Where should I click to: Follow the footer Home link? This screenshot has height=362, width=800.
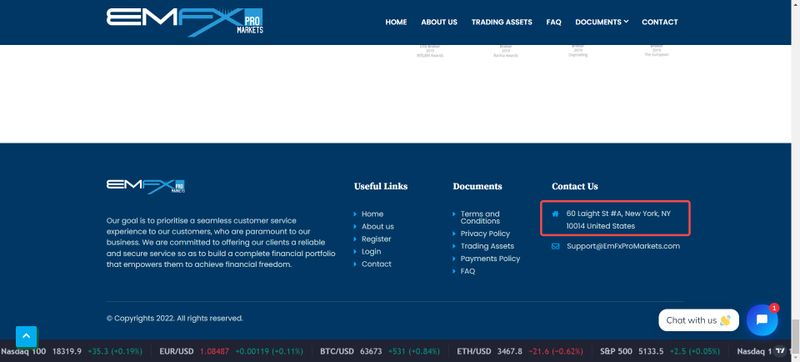(372, 214)
